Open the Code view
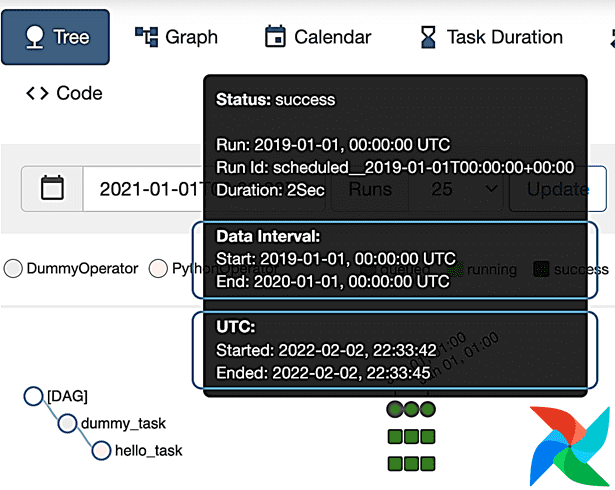Screen dimensions: 615x490 coord(64,93)
